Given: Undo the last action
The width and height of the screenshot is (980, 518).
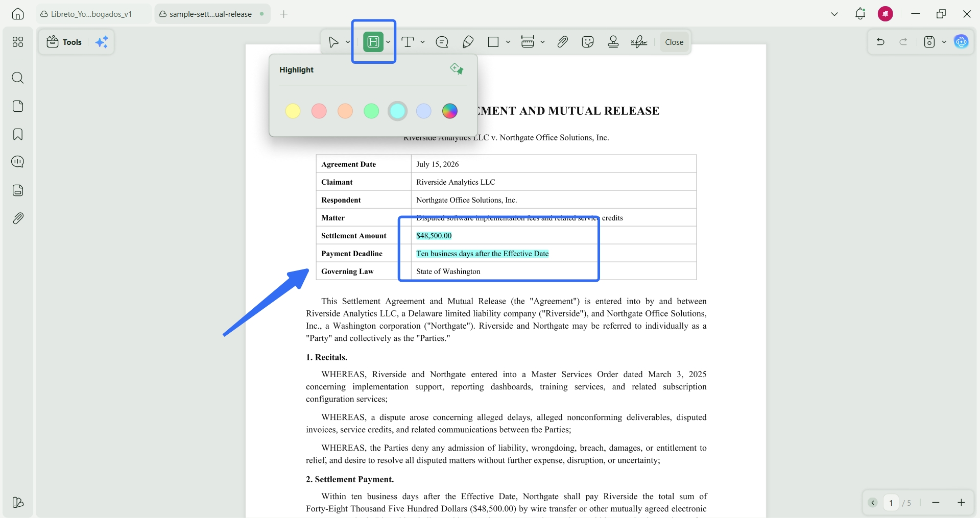Looking at the screenshot, I should (880, 42).
